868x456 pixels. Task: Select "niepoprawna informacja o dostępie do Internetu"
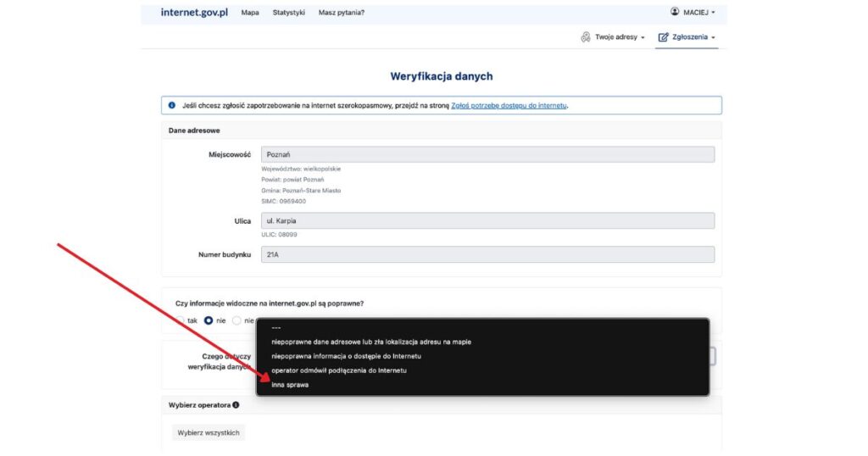pyautogui.click(x=346, y=356)
